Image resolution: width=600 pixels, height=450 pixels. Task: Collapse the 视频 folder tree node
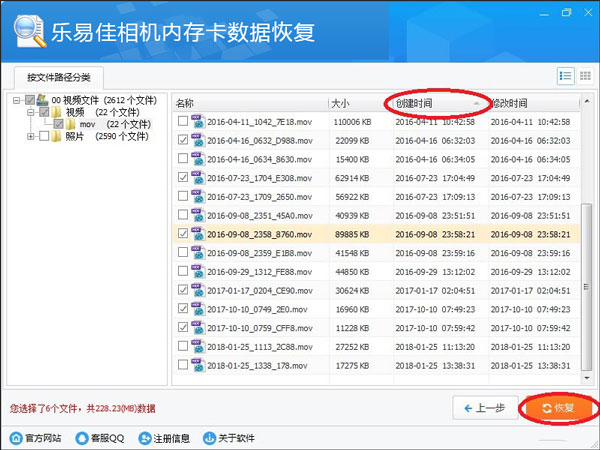pos(31,112)
